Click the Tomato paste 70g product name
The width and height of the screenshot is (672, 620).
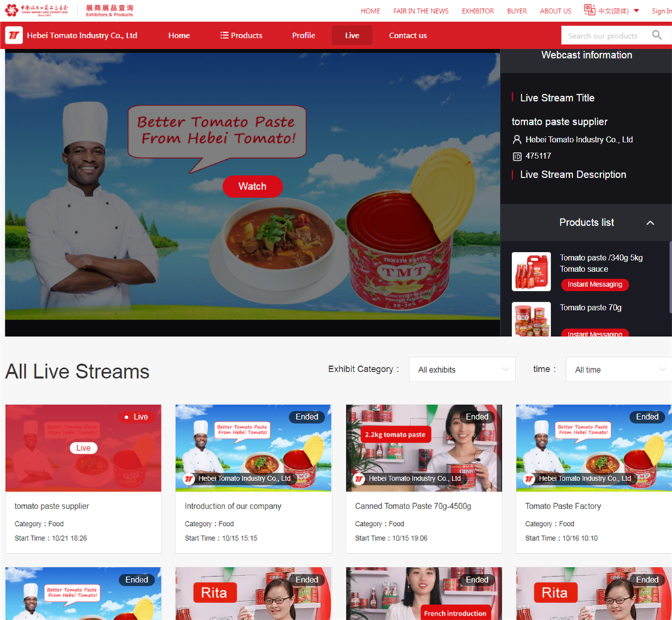591,308
